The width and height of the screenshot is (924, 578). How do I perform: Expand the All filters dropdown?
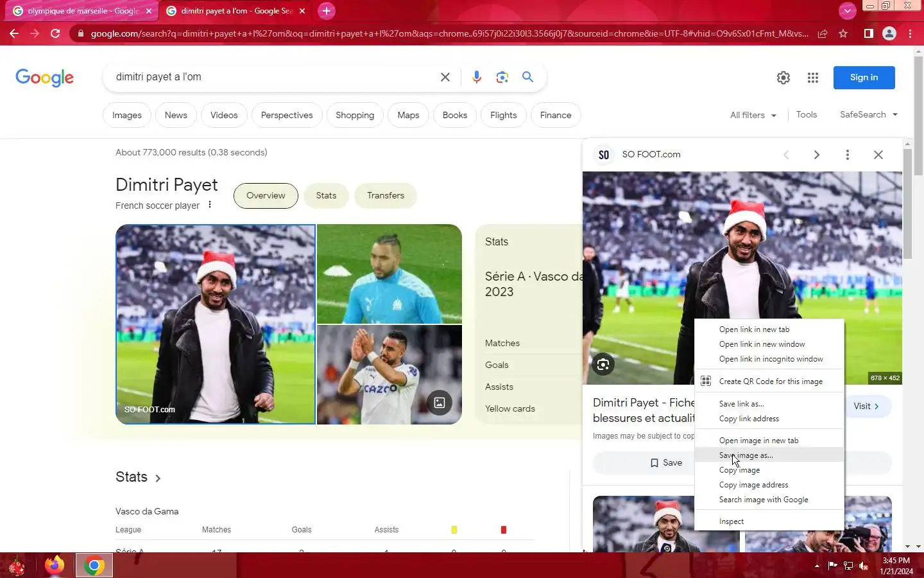point(753,115)
